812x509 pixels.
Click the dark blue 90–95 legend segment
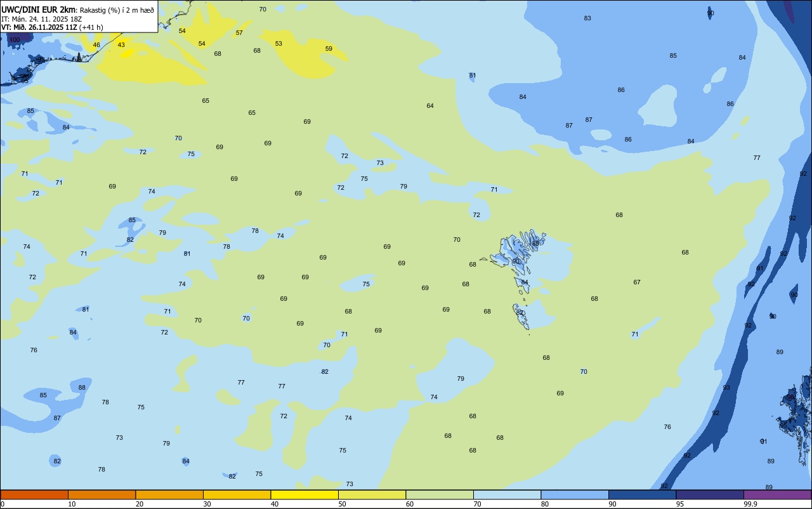pyautogui.click(x=642, y=494)
